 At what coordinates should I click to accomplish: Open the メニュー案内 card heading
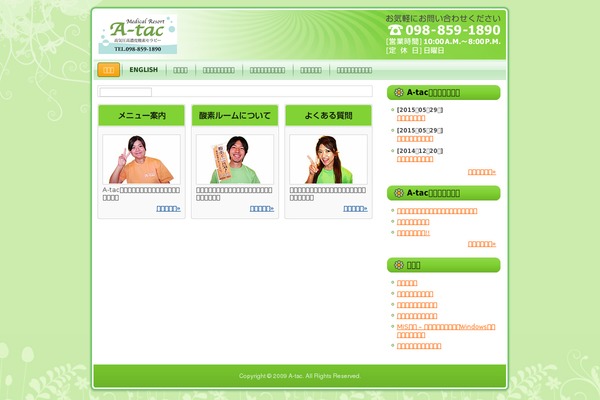[x=142, y=115]
